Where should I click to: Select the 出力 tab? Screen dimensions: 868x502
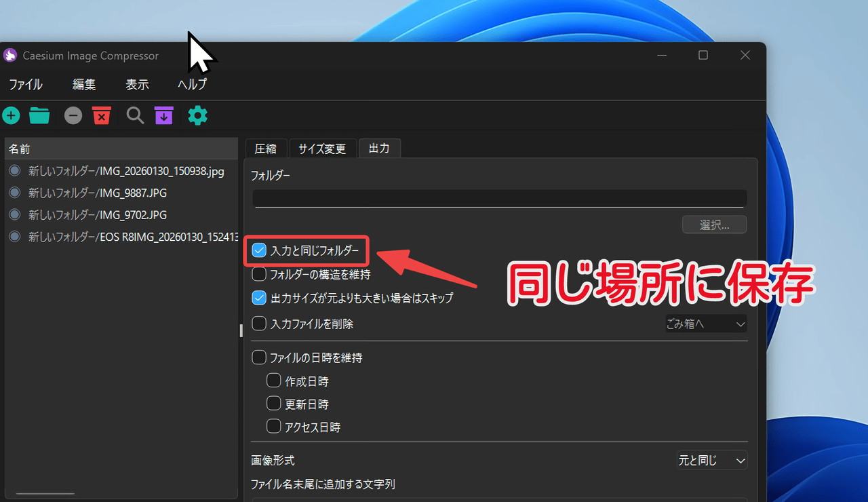click(x=379, y=148)
